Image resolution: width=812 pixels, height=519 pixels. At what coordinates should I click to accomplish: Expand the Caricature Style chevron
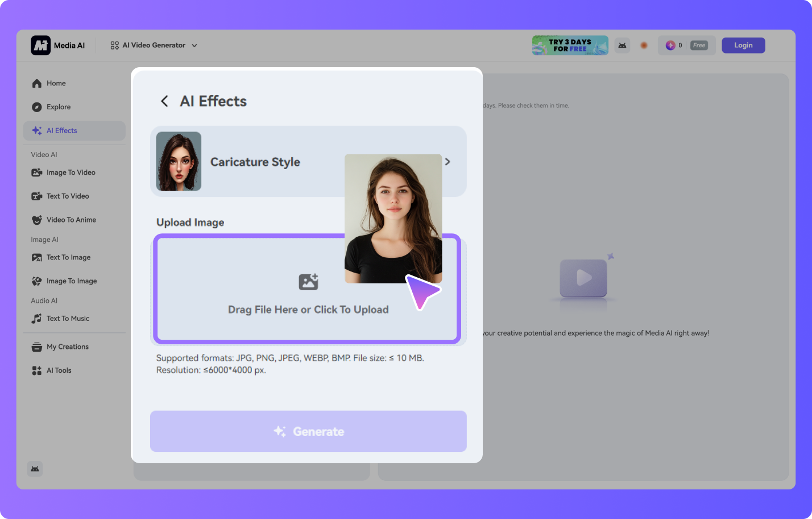(448, 162)
